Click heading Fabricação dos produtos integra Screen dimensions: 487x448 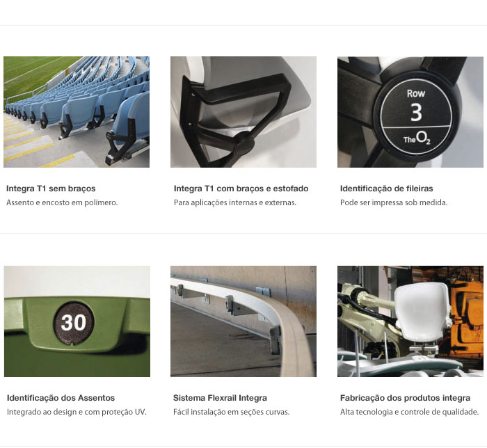pos(405,398)
